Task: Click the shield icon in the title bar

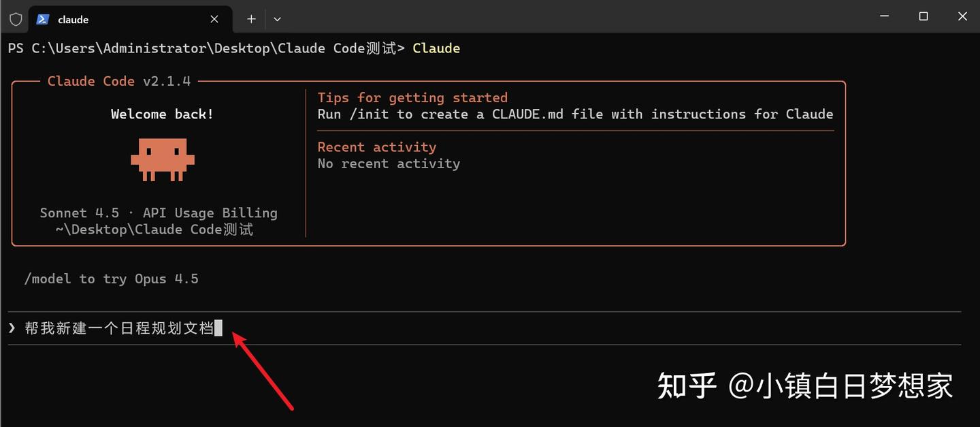Action: pyautogui.click(x=16, y=19)
